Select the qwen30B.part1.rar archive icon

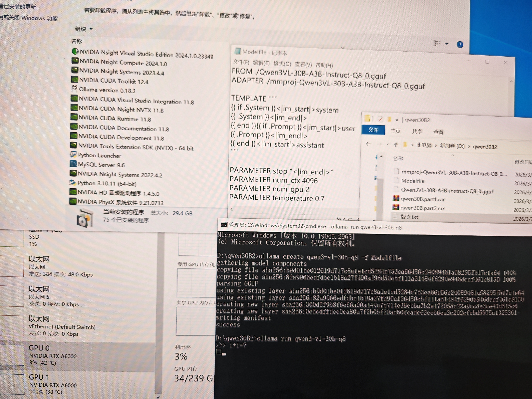(396, 198)
